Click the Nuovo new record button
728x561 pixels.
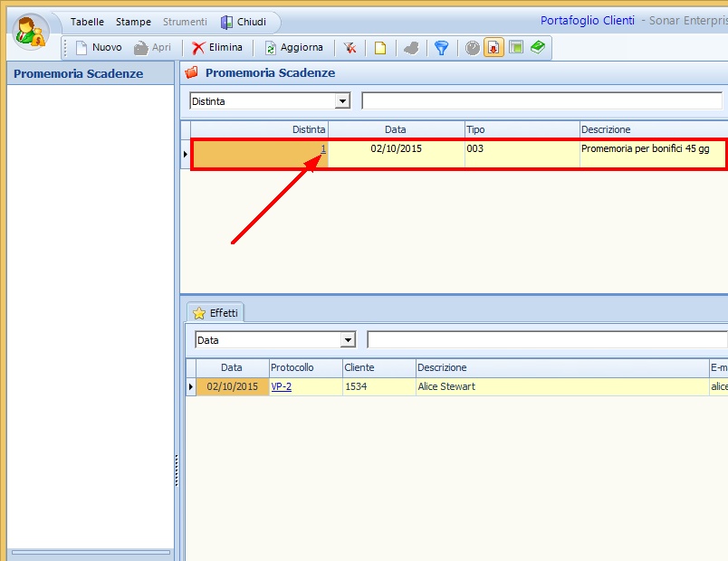click(x=98, y=48)
